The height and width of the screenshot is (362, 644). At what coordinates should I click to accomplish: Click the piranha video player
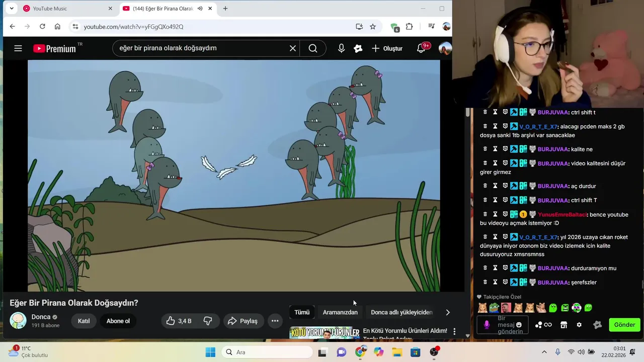click(x=233, y=175)
